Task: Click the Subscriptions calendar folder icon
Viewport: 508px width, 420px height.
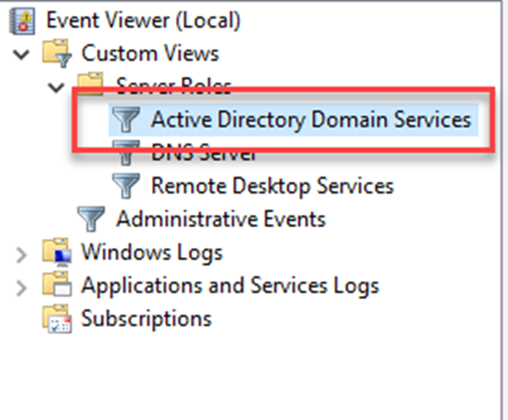Action: 57,319
